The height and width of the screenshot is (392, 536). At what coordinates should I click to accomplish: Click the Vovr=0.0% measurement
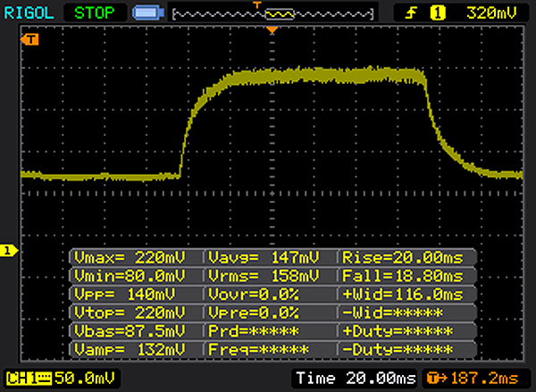pyautogui.click(x=254, y=294)
